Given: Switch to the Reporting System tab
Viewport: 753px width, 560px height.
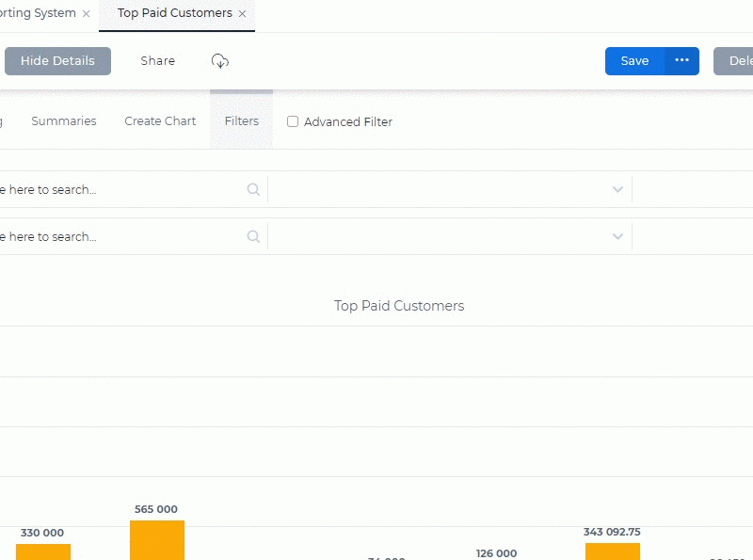Looking at the screenshot, I should (x=38, y=13).
